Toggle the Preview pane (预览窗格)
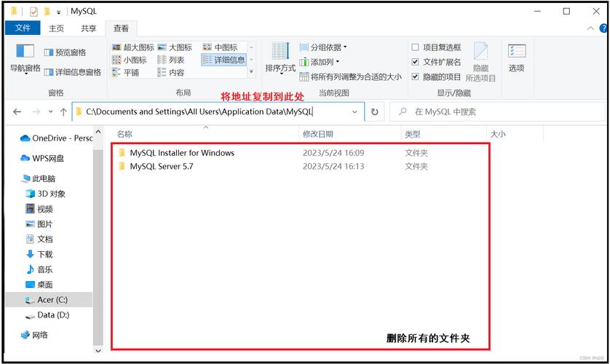 coord(65,52)
